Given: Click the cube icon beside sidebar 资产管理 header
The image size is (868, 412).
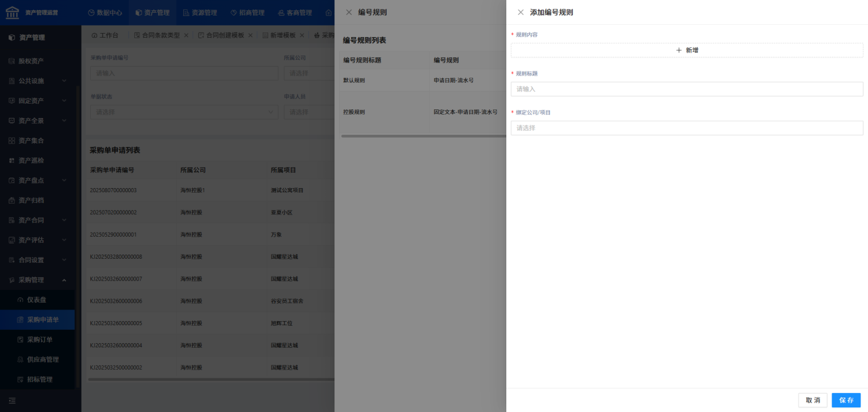Looking at the screenshot, I should (x=12, y=38).
